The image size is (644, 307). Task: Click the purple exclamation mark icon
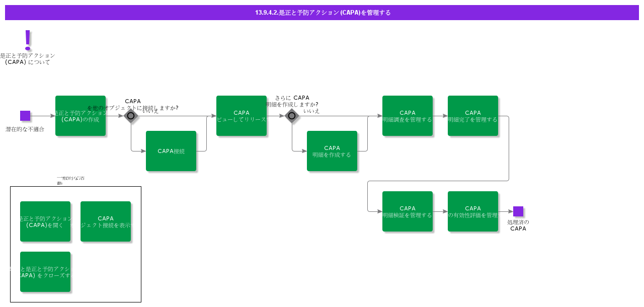[x=28, y=40]
